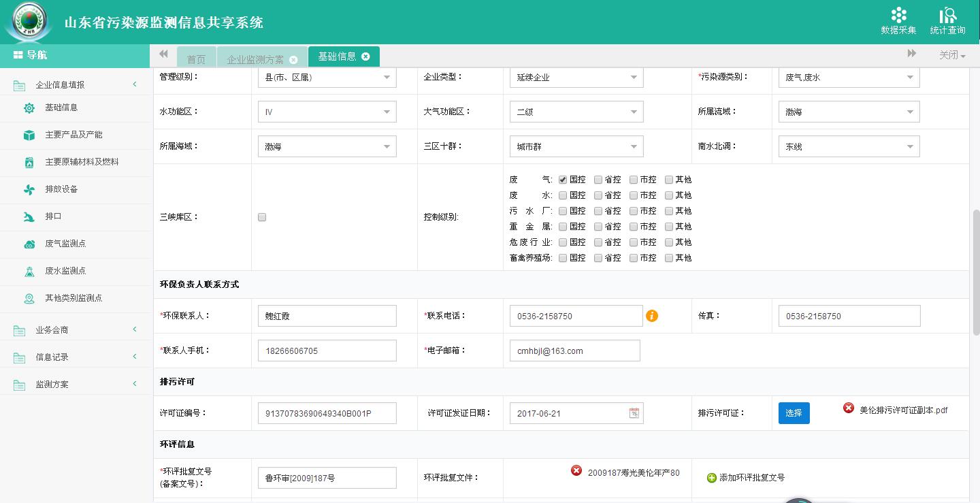Screen dimensions: 980x503
Task: Expand the 所属流域 dropdown list
Action: pyautogui.click(x=849, y=112)
